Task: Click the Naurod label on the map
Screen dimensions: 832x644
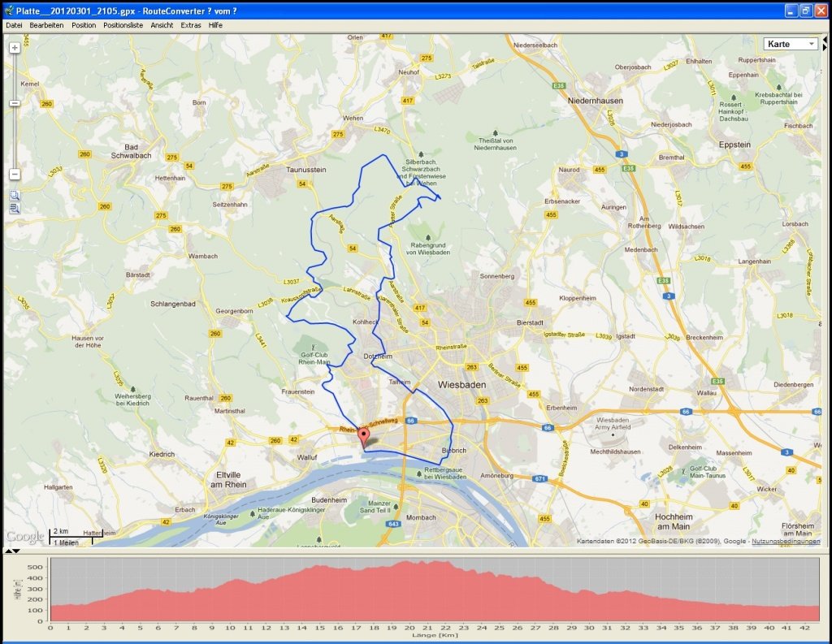Action: click(569, 170)
